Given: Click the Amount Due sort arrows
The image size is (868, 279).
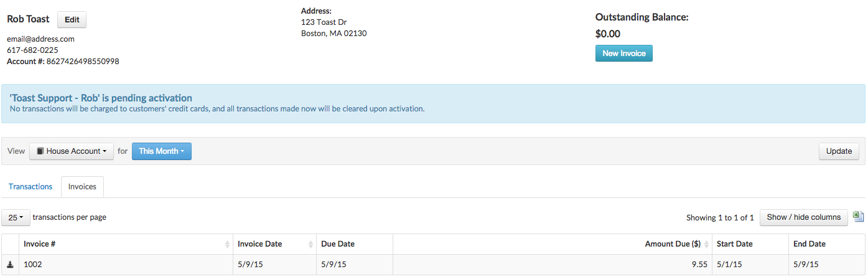Looking at the screenshot, I should (x=706, y=244).
